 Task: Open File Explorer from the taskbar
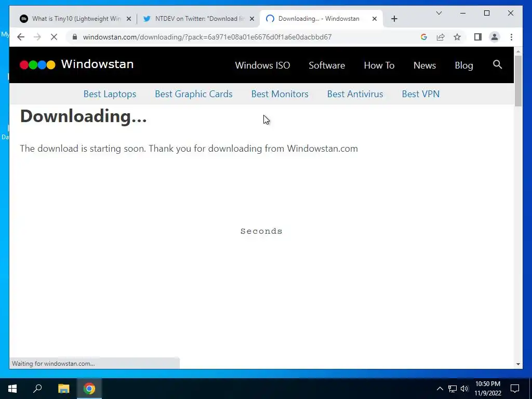[63, 389]
